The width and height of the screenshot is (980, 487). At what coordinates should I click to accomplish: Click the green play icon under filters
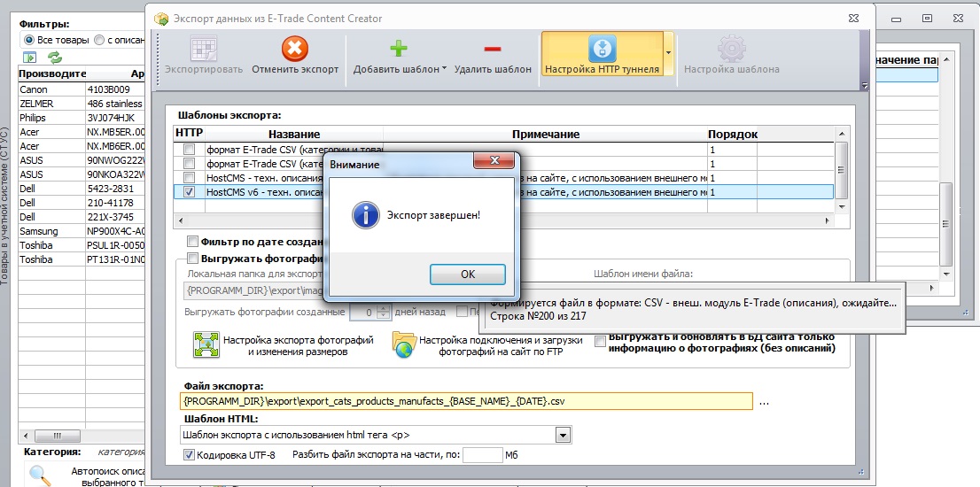(x=30, y=58)
